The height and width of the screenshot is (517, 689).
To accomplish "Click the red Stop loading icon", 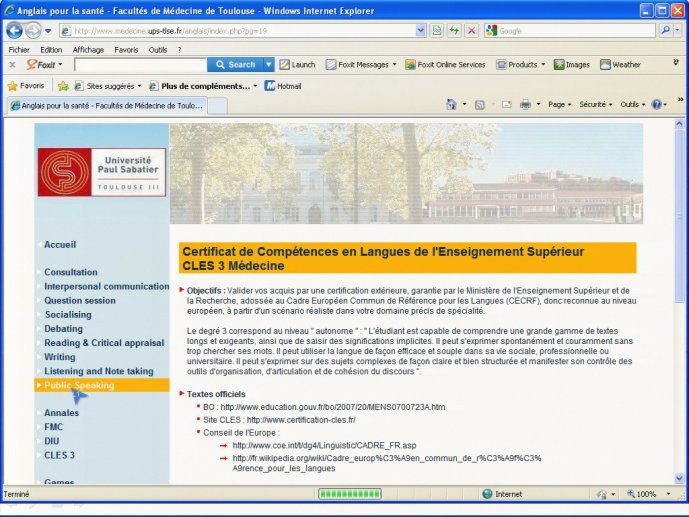I will (x=471, y=31).
